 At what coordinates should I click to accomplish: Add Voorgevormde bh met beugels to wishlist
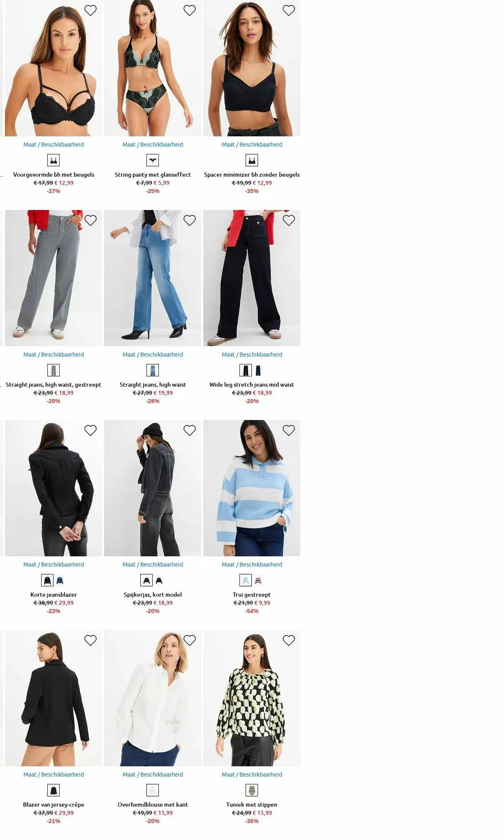[x=90, y=10]
